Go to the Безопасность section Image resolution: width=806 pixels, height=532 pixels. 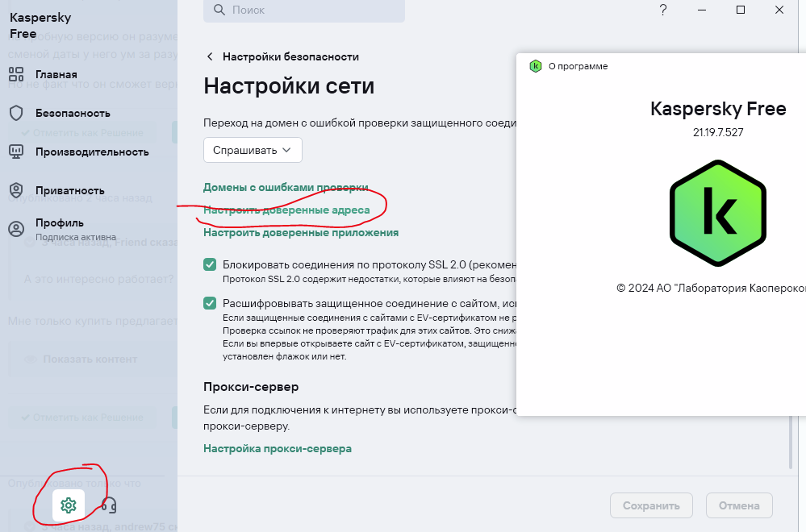click(x=73, y=113)
